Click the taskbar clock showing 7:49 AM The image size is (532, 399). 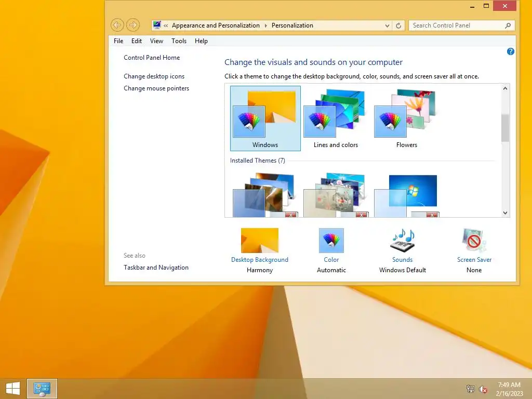point(509,389)
